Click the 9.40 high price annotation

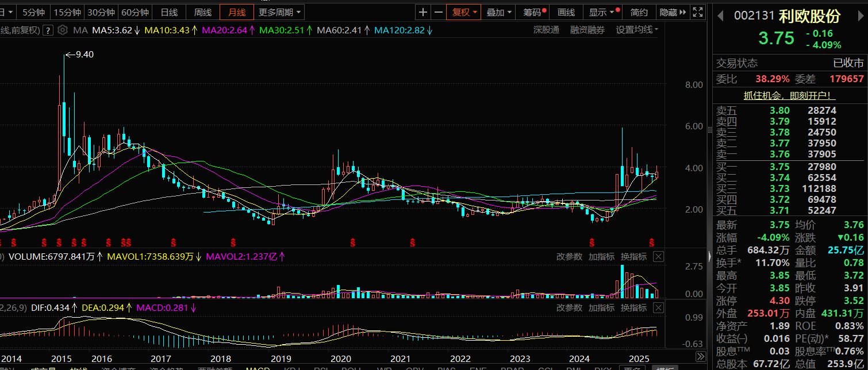point(79,55)
